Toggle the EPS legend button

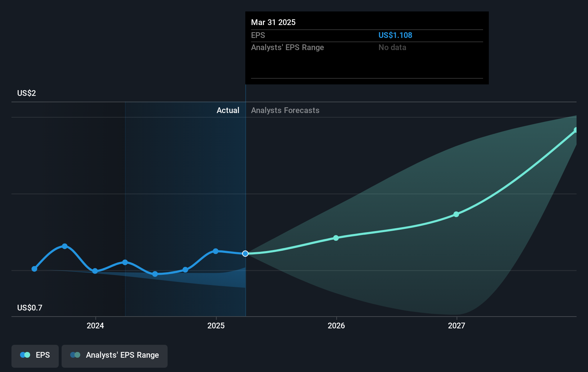click(35, 356)
